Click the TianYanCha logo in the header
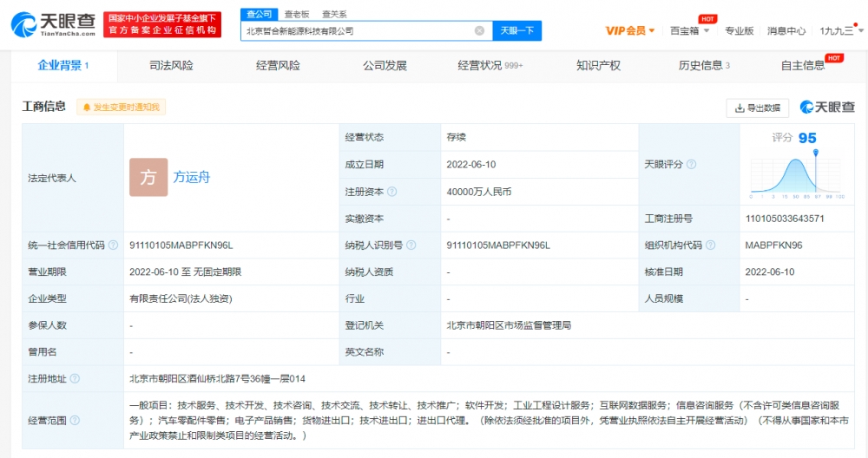The height and width of the screenshot is (458, 868). [x=53, y=25]
